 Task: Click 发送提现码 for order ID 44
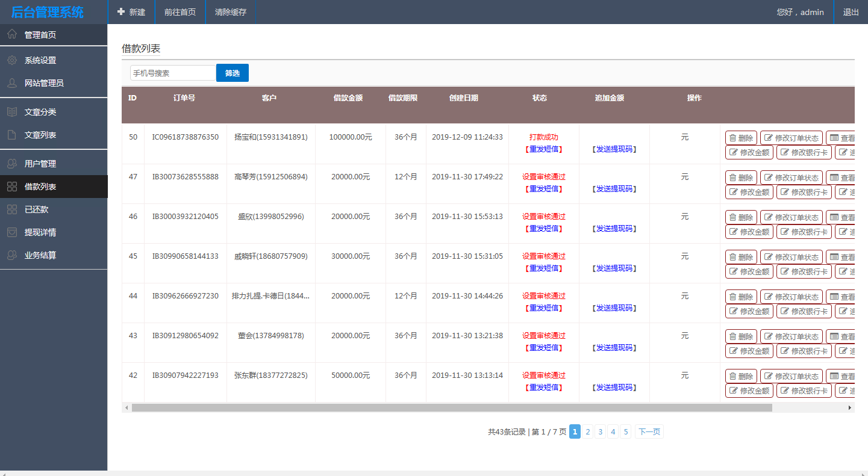point(614,308)
